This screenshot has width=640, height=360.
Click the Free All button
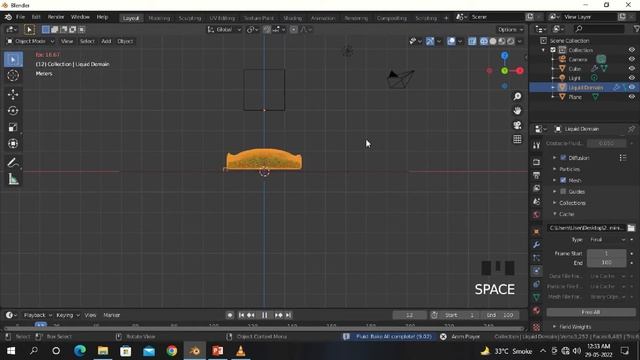tap(591, 312)
